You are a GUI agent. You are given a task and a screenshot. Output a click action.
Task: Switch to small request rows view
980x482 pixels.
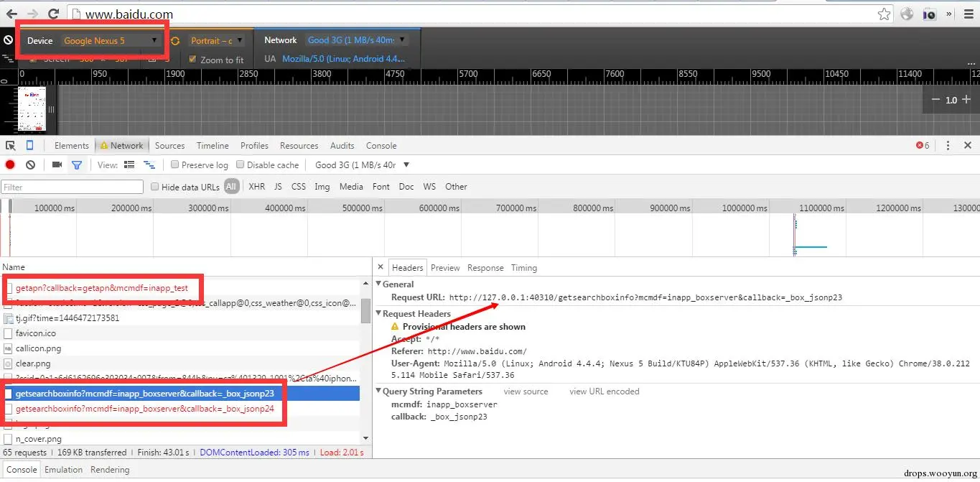click(149, 164)
